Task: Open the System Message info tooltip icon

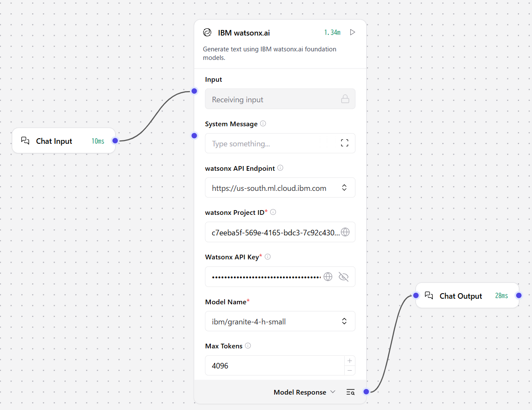Action: click(263, 123)
